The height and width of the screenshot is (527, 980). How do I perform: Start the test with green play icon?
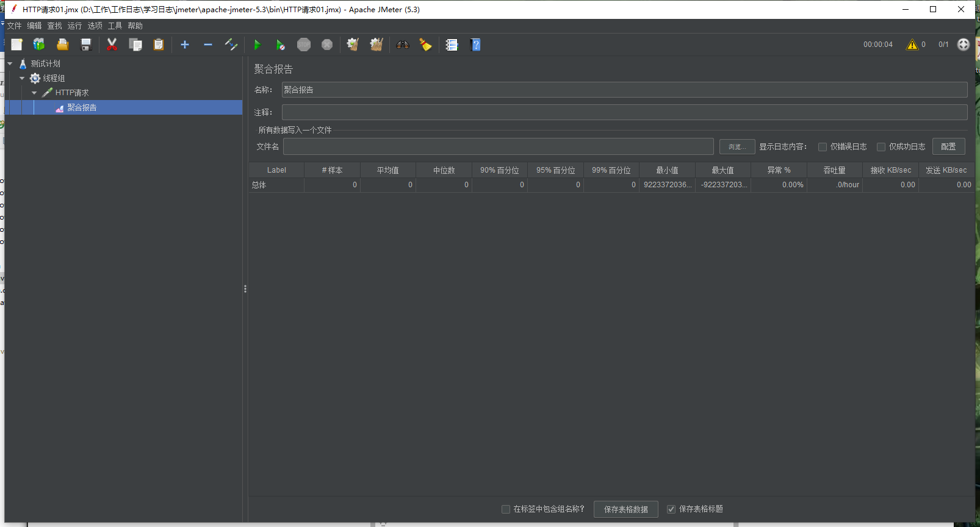point(257,45)
